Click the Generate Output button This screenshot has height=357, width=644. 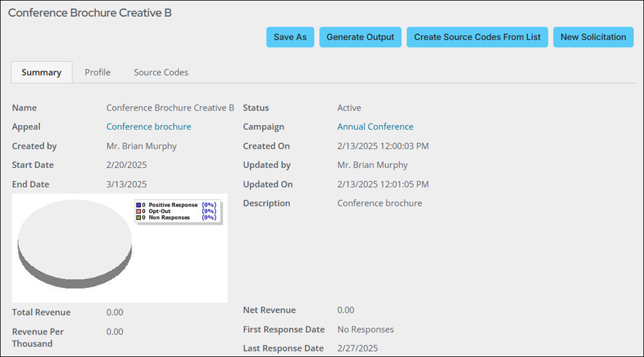click(360, 37)
